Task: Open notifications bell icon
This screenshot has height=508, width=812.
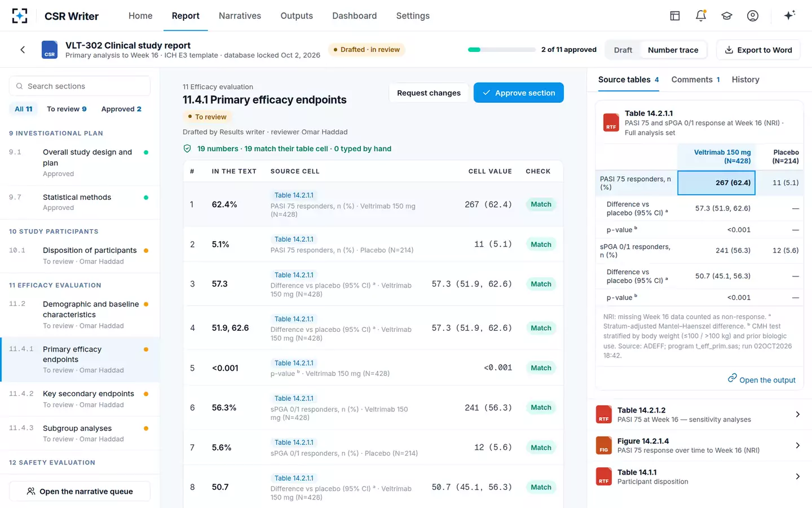Action: pos(701,16)
